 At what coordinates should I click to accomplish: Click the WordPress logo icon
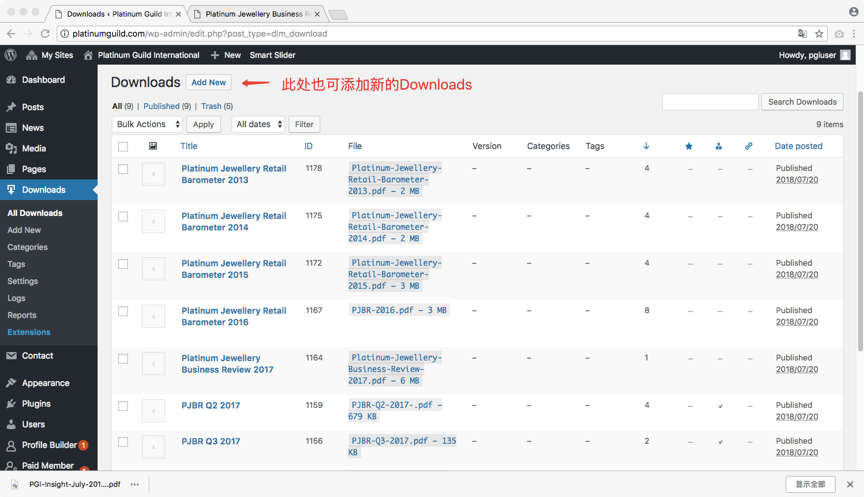click(11, 55)
